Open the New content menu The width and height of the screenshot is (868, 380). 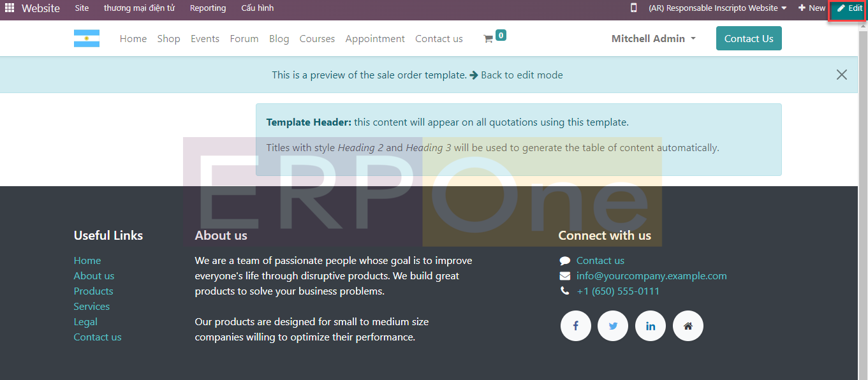click(x=811, y=8)
